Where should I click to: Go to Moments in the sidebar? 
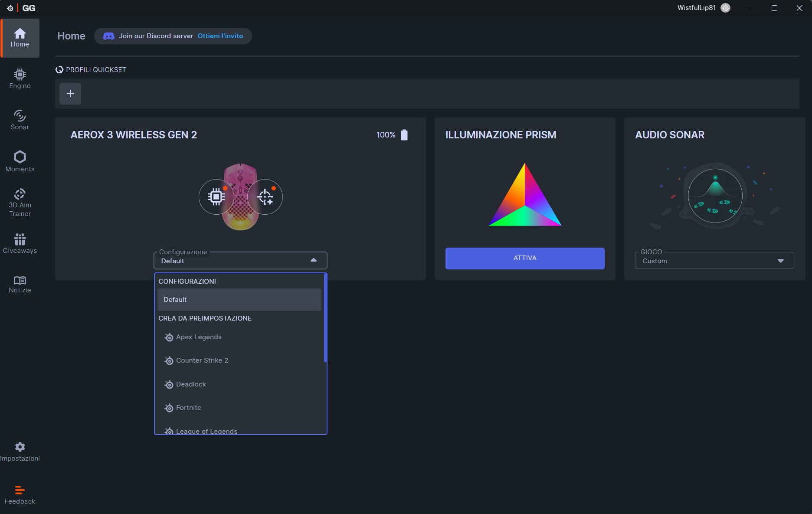point(20,161)
